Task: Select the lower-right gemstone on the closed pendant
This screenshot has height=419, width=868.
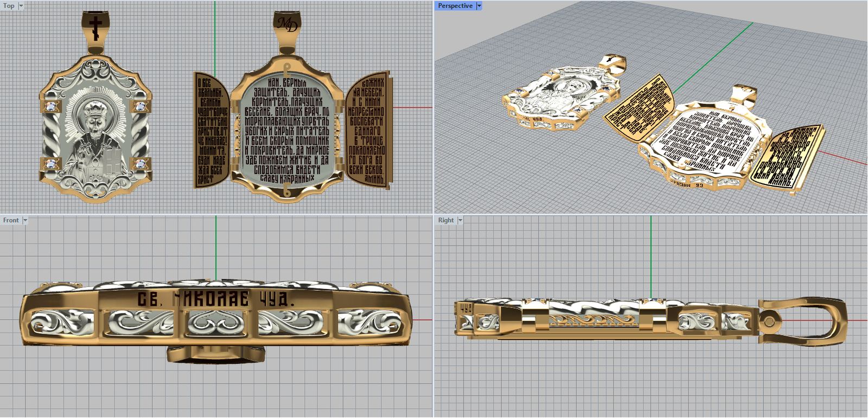Action: 140,163
